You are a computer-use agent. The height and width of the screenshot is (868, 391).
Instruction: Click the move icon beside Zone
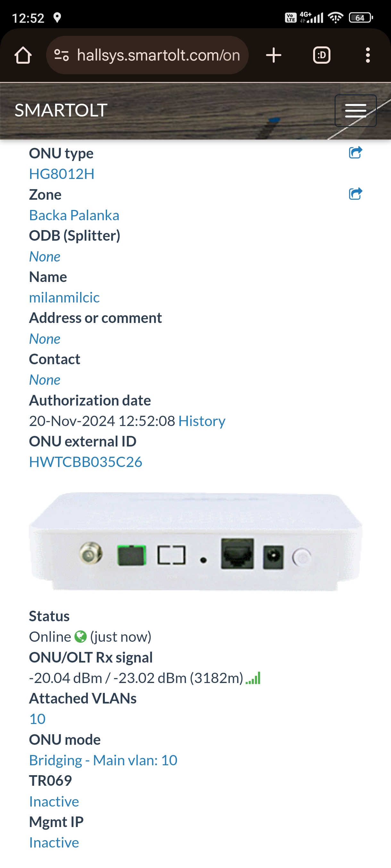(355, 194)
